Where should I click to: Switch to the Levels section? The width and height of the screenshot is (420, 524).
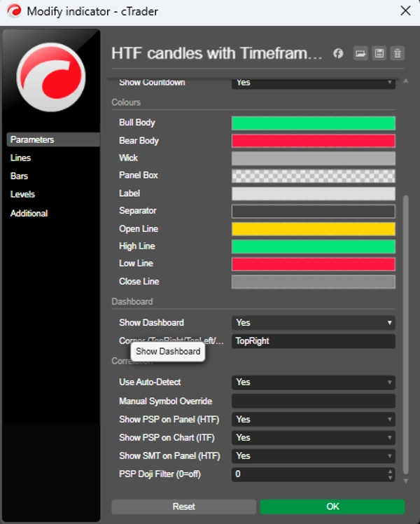coord(22,194)
